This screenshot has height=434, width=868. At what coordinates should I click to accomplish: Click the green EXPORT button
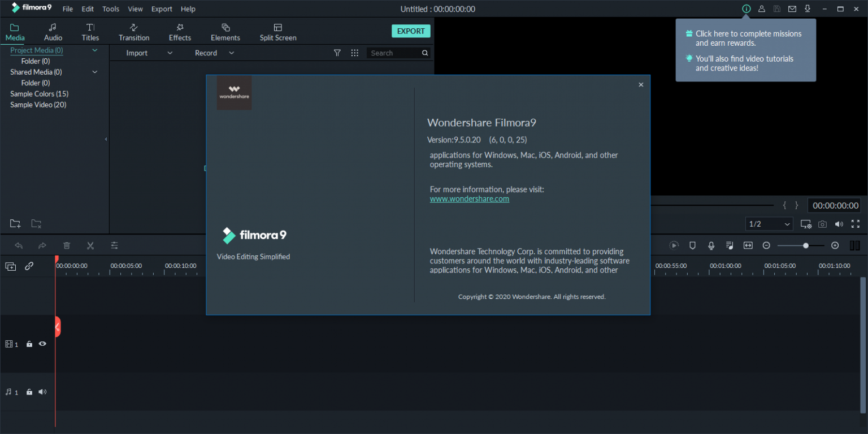tap(411, 31)
